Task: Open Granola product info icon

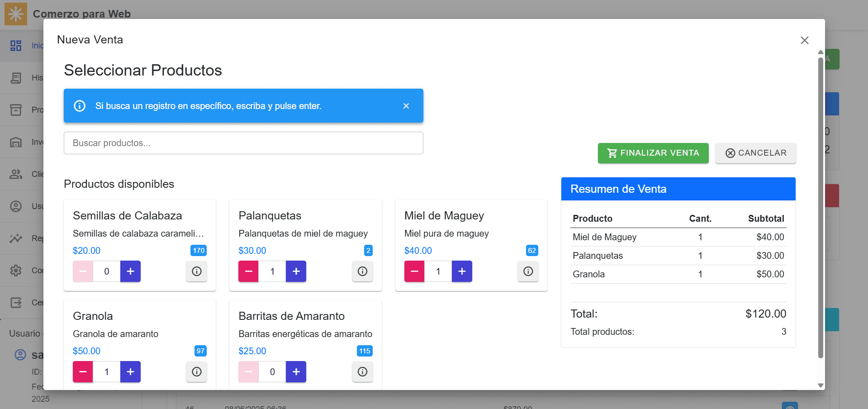Action: [196, 372]
